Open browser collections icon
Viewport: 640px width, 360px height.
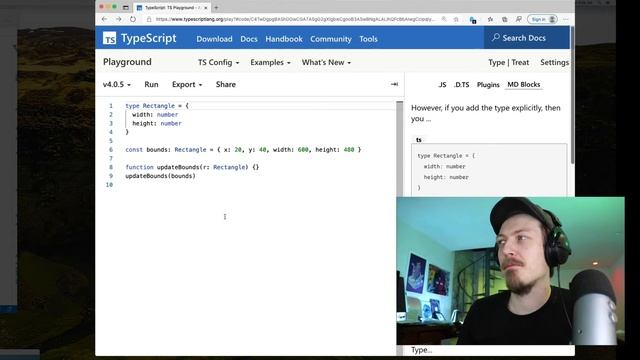(x=504, y=19)
